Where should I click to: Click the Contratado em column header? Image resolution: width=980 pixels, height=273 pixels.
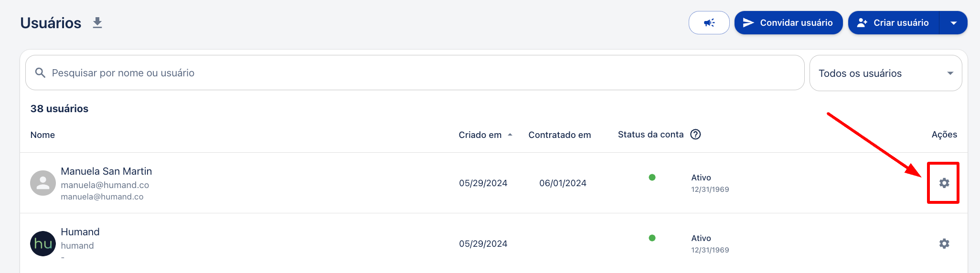(559, 135)
